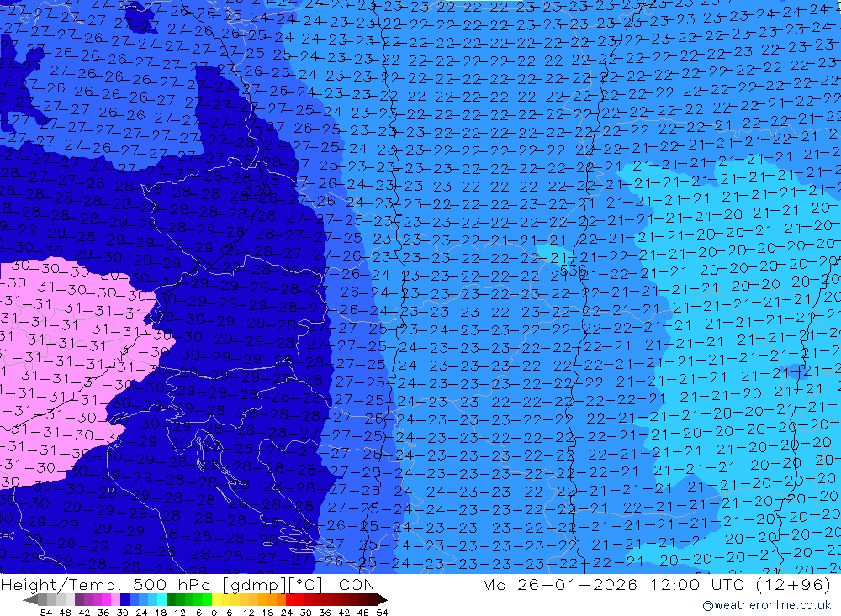Click the ICON model name in the title

(x=354, y=584)
